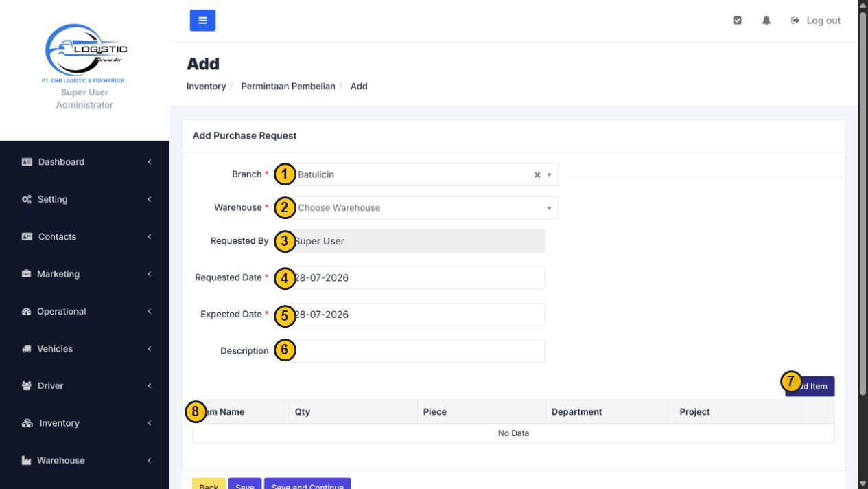Toggle the hamburger sidebar menu button
The width and height of the screenshot is (868, 489).
202,21
